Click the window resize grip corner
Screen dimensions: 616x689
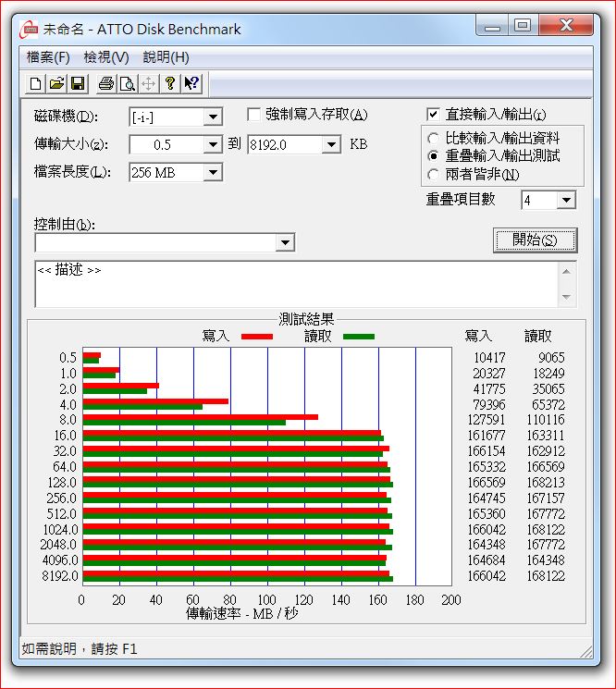[586, 651]
